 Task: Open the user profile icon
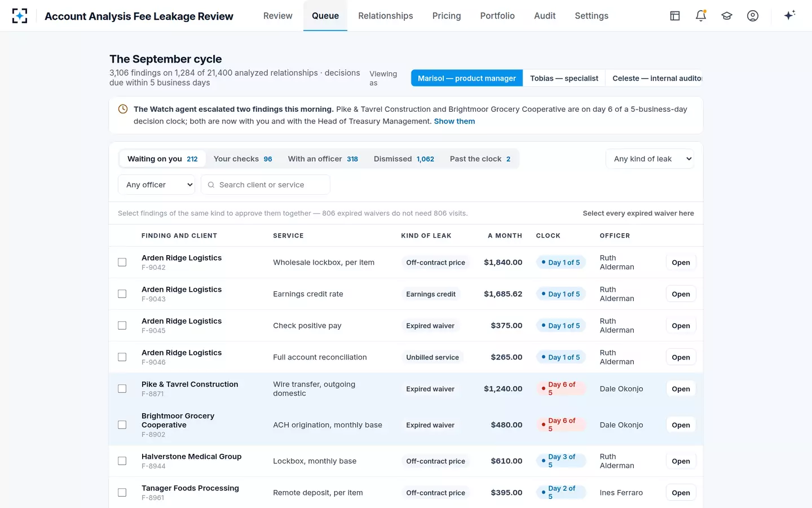[753, 16]
